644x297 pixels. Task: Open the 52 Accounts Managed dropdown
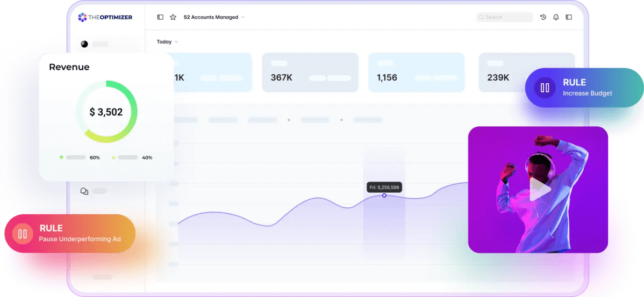pos(214,17)
